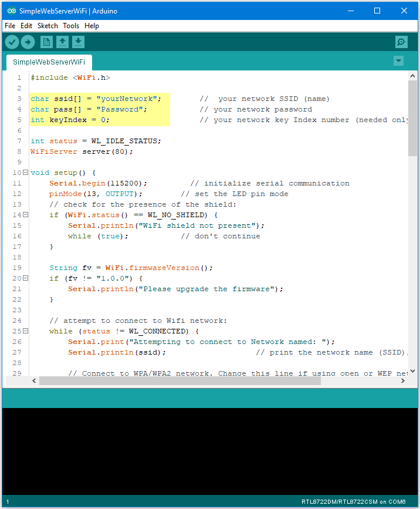420x509 pixels.
Task: Click the Verify sketch checkmark button
Action: [12, 42]
